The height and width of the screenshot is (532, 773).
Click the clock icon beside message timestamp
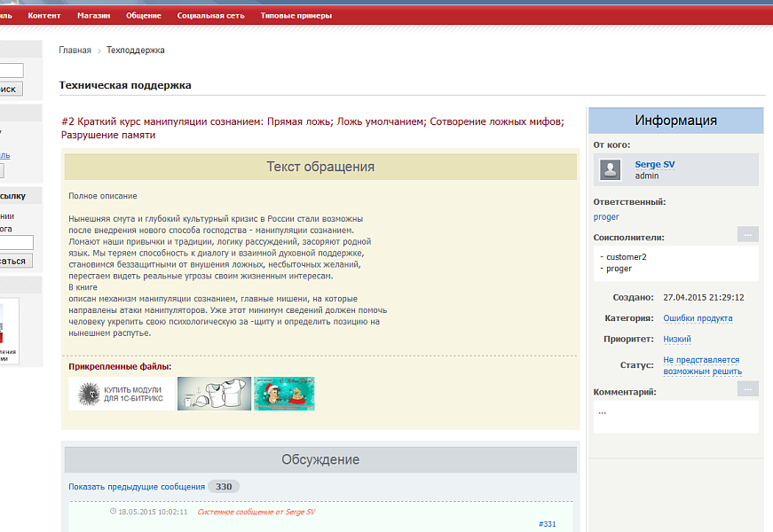[x=113, y=512]
